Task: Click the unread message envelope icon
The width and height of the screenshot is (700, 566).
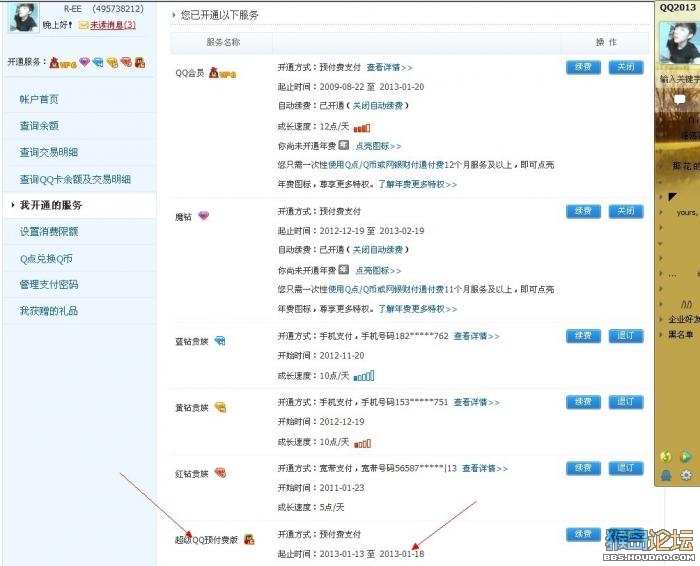Action: pyautogui.click(x=83, y=25)
